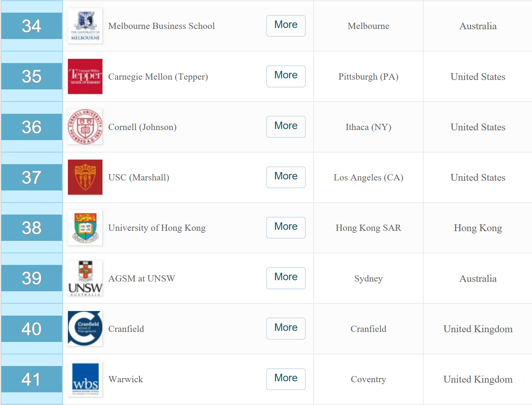Image resolution: width=532 pixels, height=405 pixels.
Task: Click the blue wbs Warwick logo
Action: pyautogui.click(x=85, y=379)
